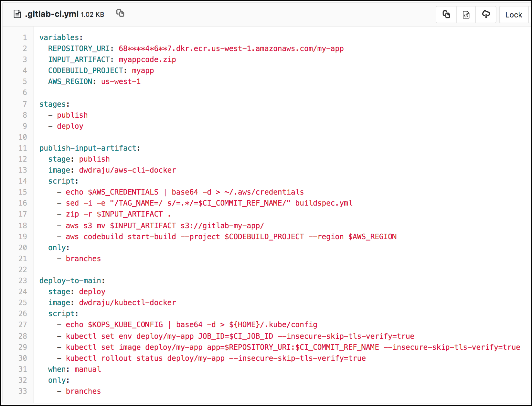Click 'stage: deploy' on line 24
Image resolution: width=532 pixels, height=406 pixels.
click(77, 292)
